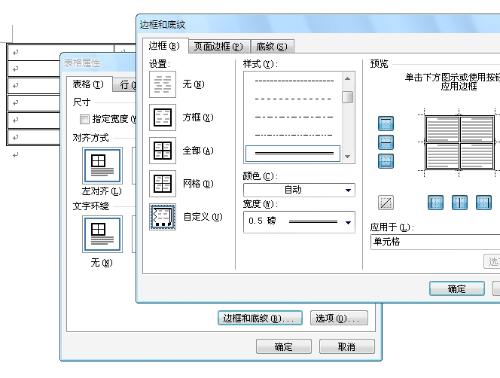This screenshot has height=378, width=500.
Task: Open the 宽度 width dropdown showing 0.5 磅
Action: pyautogui.click(x=299, y=222)
